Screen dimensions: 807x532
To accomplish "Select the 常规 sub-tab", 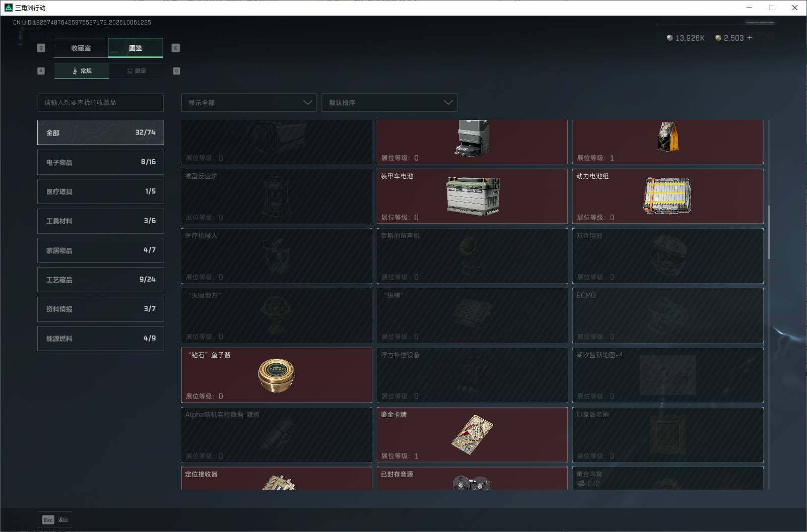I will (x=82, y=71).
